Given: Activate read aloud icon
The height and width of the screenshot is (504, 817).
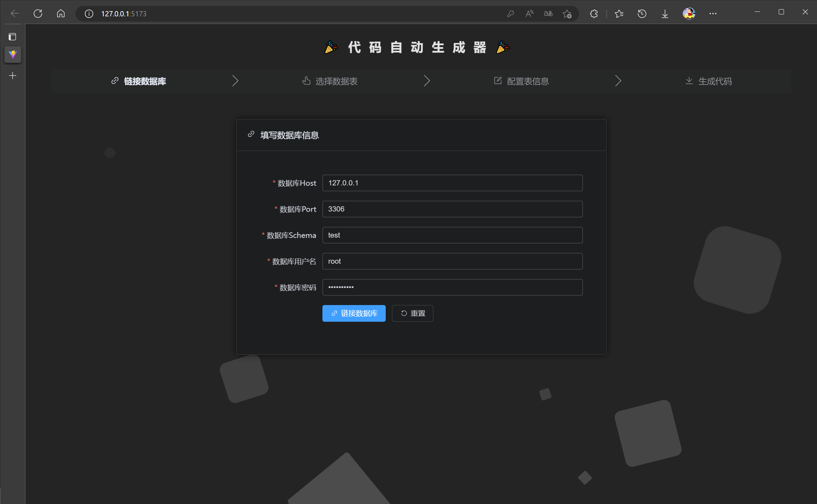Looking at the screenshot, I should coord(529,14).
